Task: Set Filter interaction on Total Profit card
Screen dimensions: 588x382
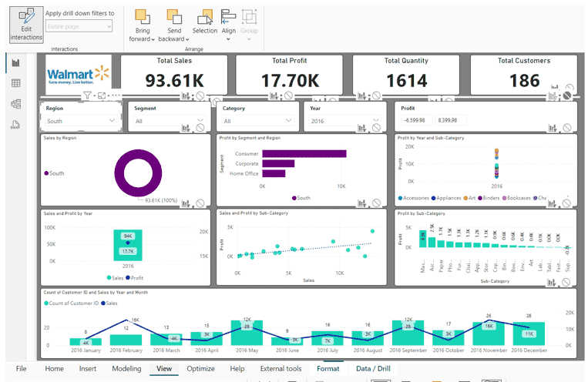Action: (274, 96)
